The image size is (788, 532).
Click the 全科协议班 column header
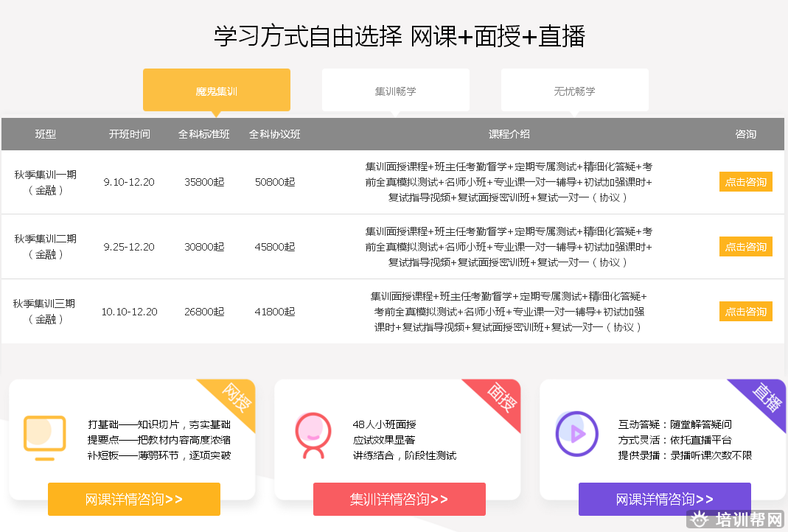tap(274, 134)
